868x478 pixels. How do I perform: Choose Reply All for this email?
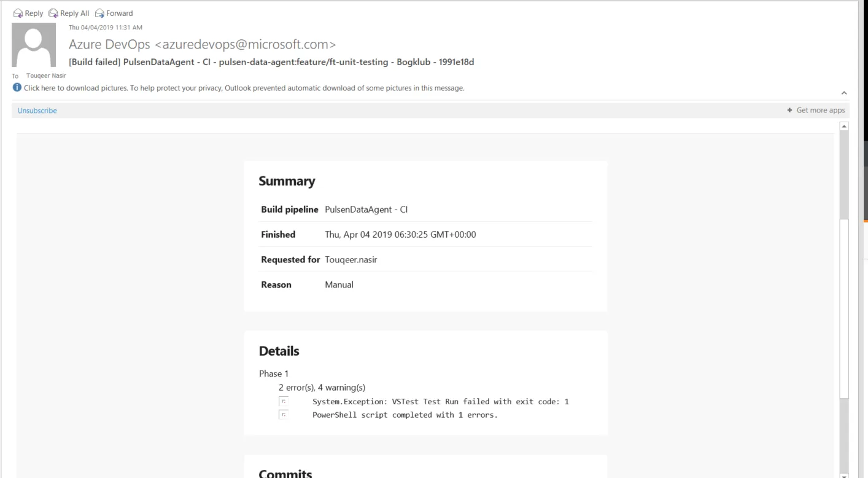(x=69, y=13)
